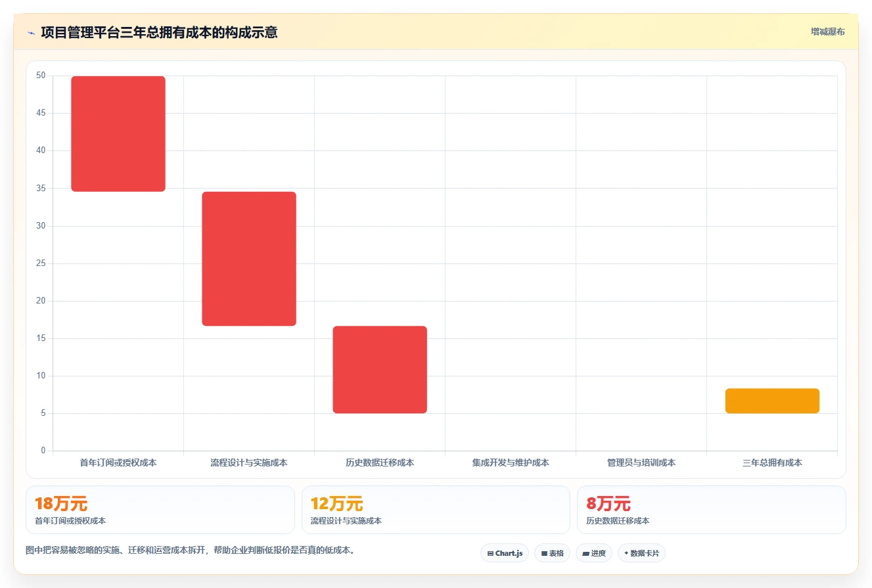Image resolution: width=872 pixels, height=588 pixels.
Task: Click y-axis value 50
Action: [41, 76]
